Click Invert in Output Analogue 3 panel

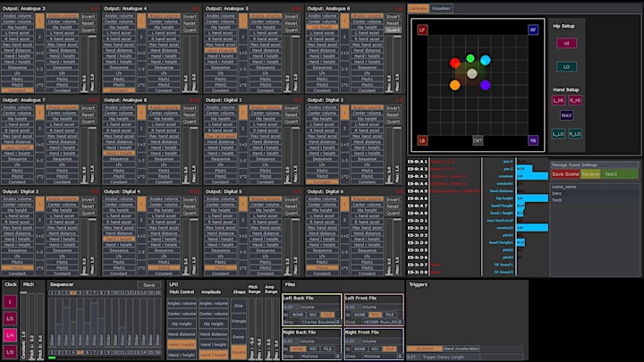(x=88, y=17)
